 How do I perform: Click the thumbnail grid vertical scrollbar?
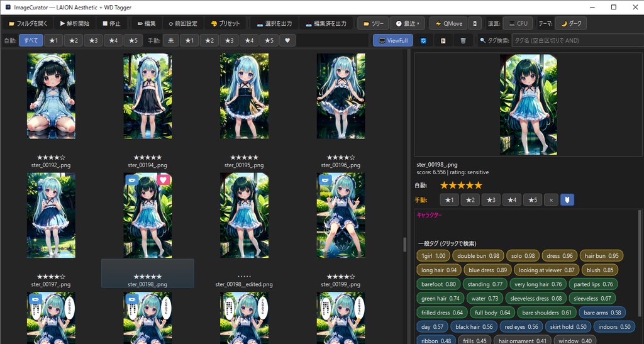[x=405, y=245]
